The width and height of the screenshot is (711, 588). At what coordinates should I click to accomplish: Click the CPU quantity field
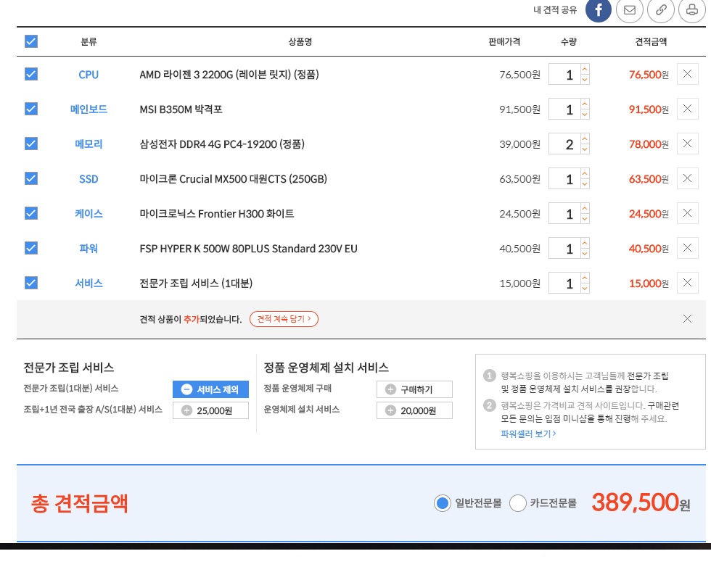point(564,74)
